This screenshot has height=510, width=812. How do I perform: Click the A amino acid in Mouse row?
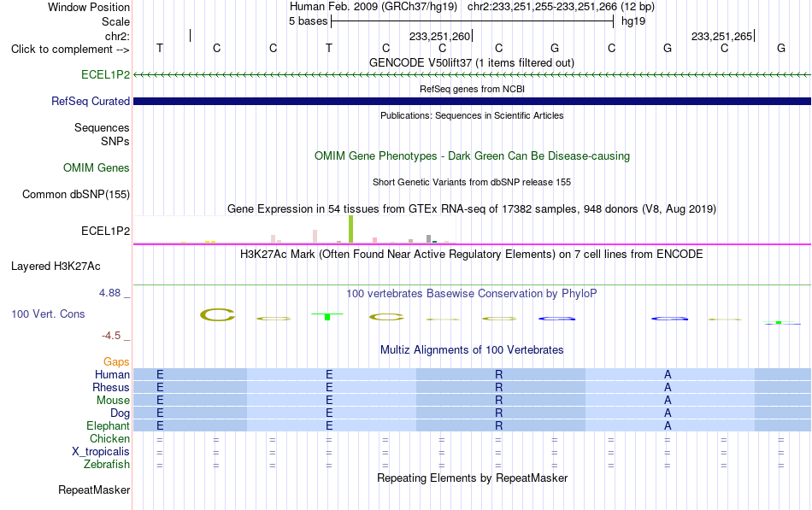click(x=668, y=401)
